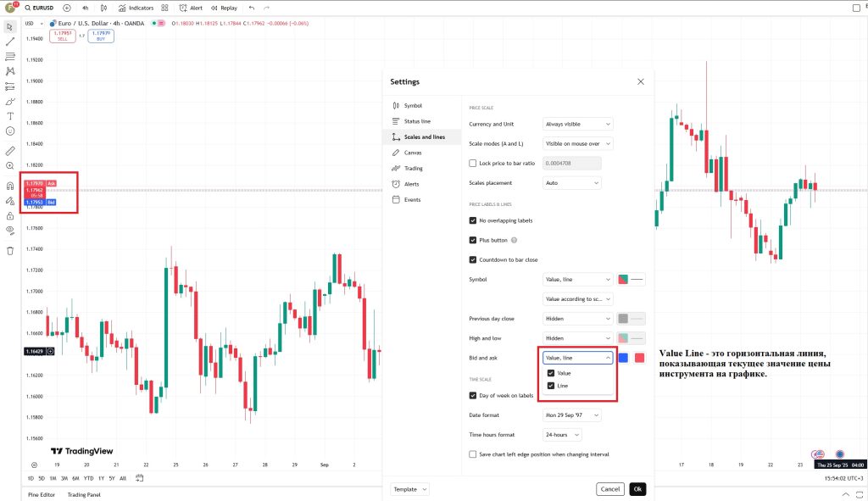The width and height of the screenshot is (868, 501).
Task: Change the blue Bid color swatch
Action: [623, 359]
